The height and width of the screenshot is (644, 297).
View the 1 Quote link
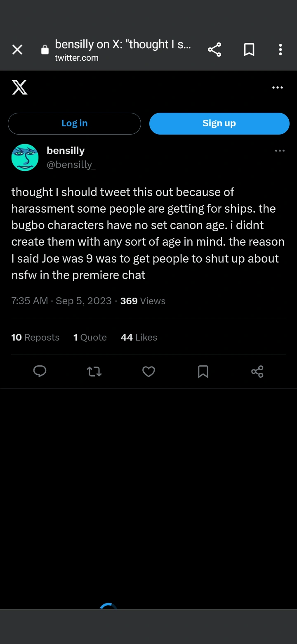90,337
